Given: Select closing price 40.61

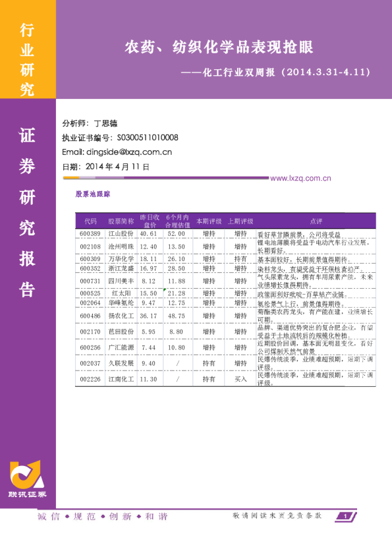Looking at the screenshot, I should pyautogui.click(x=148, y=233).
